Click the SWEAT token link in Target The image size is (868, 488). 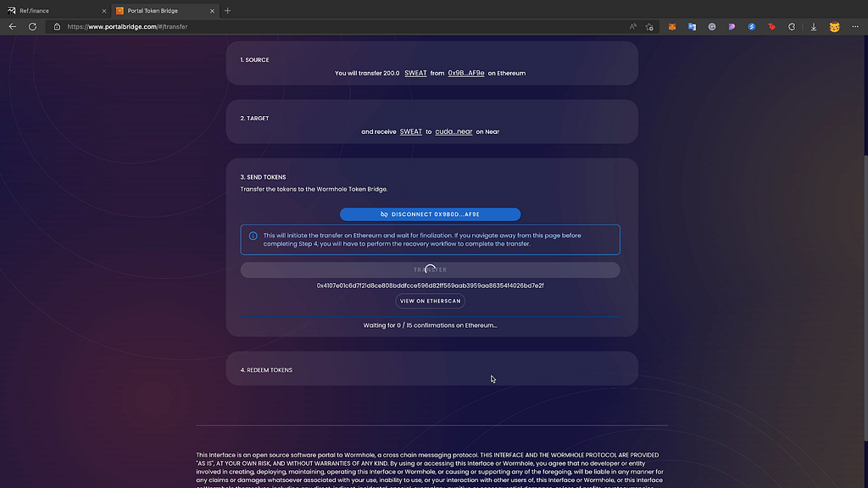point(411,131)
